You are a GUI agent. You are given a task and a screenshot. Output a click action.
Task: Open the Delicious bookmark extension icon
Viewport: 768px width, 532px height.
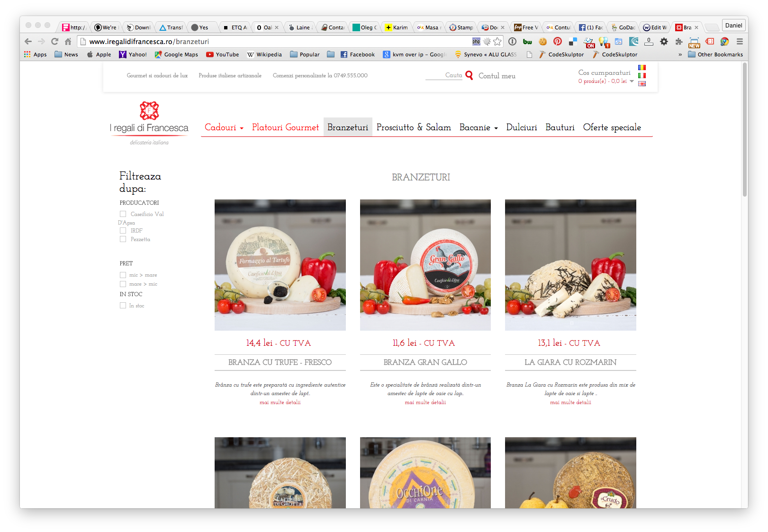coord(573,42)
